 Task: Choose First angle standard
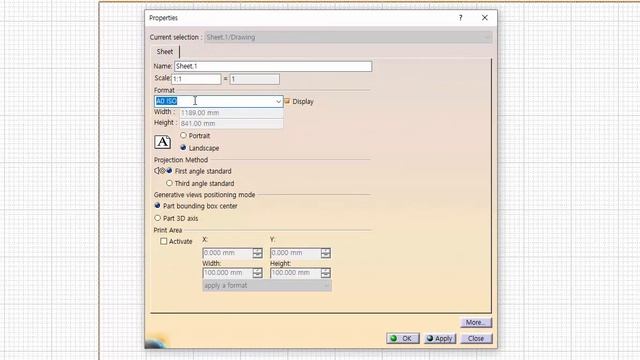(x=169, y=171)
